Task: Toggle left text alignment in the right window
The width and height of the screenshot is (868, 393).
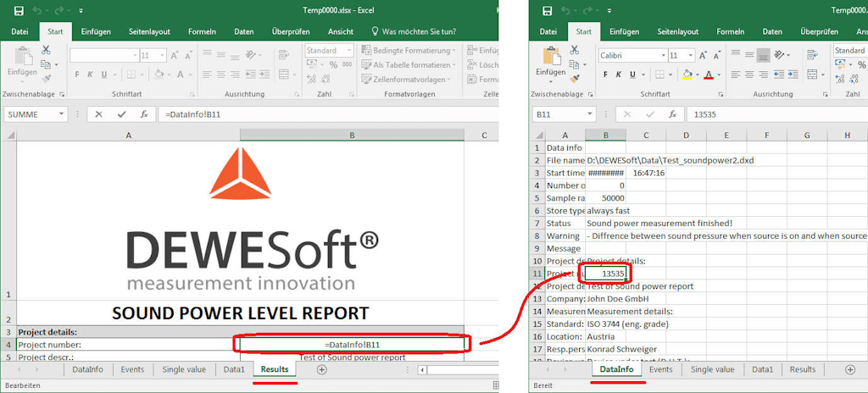Action: (736, 75)
